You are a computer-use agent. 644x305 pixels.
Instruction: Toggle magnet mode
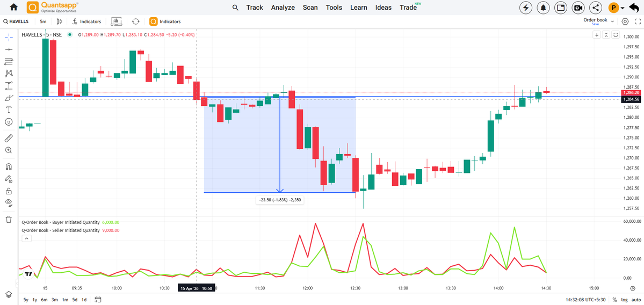point(9,166)
